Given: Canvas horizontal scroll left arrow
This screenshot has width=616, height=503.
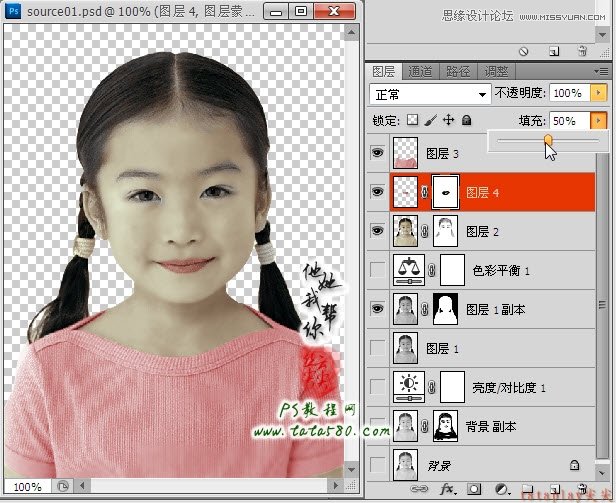Looking at the screenshot, I should pyautogui.click(x=82, y=486).
